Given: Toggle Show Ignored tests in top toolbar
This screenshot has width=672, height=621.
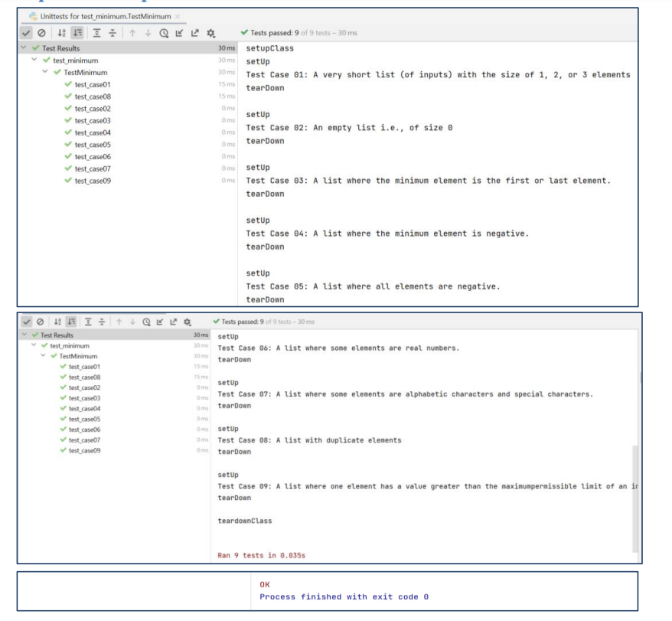Looking at the screenshot, I should [41, 33].
